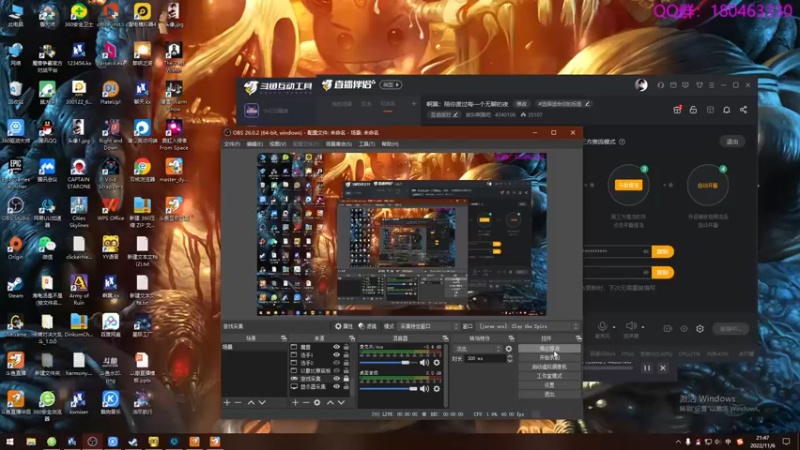Open window selection dropdown showing Slay the Spire
Image resolution: width=800 pixels, height=450 pixels.
[528, 326]
